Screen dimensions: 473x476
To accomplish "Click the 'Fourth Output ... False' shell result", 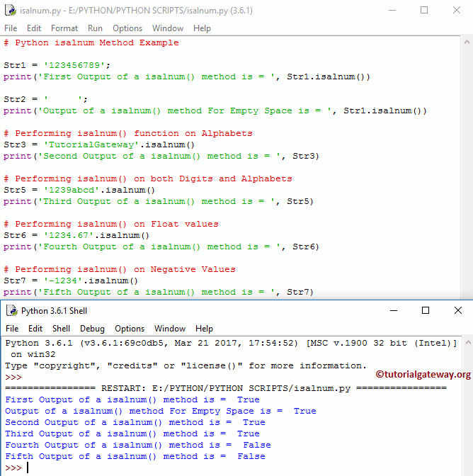I will [x=138, y=445].
